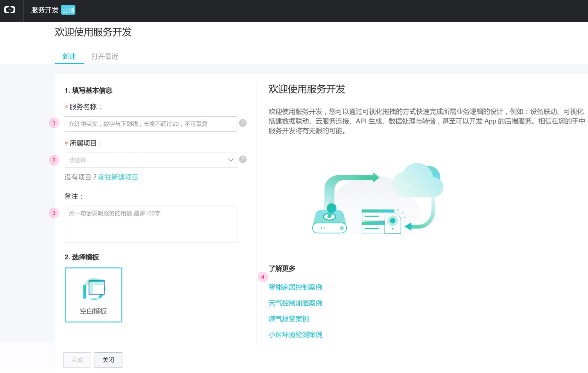Switch to the 打开最近 tab
The height and width of the screenshot is (373, 588).
click(x=105, y=57)
